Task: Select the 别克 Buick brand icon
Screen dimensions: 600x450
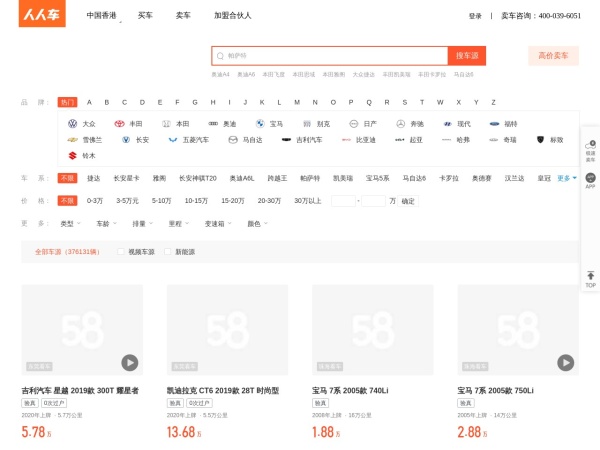Action: pyautogui.click(x=307, y=124)
